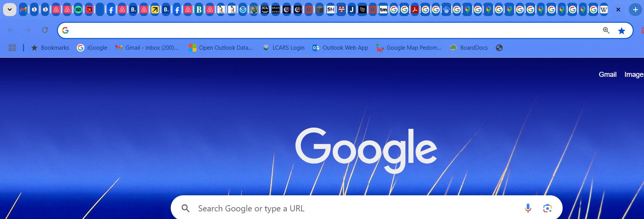Open the LCARS Login bookmark
644x219 pixels.
pyautogui.click(x=284, y=48)
